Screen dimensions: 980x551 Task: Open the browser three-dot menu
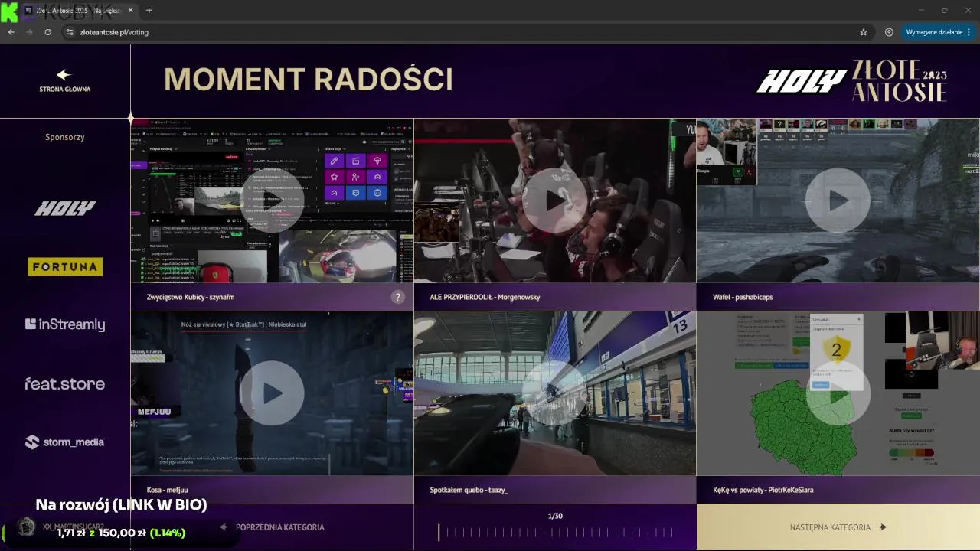coord(969,32)
